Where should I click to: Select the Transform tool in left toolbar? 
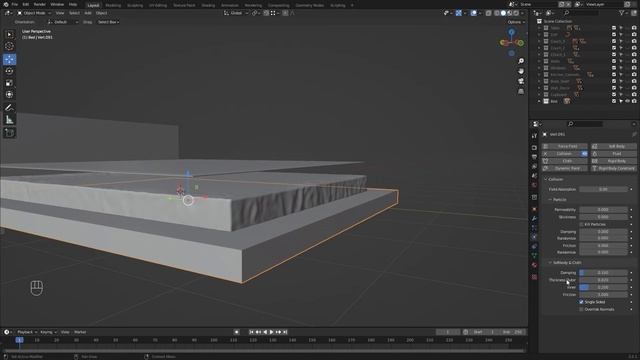click(x=9, y=94)
